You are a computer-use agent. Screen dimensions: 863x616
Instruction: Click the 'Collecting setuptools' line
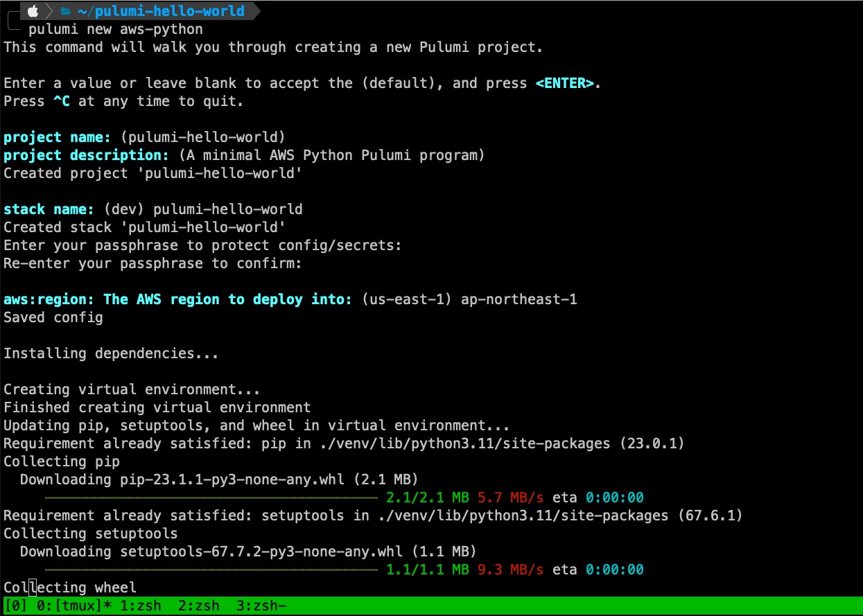[x=91, y=534]
